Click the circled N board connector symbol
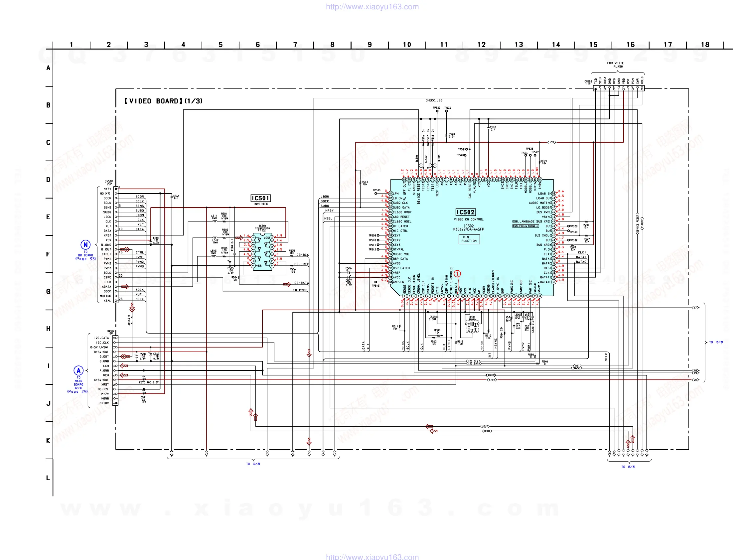Screen dimensions: 745x560 point(85,245)
